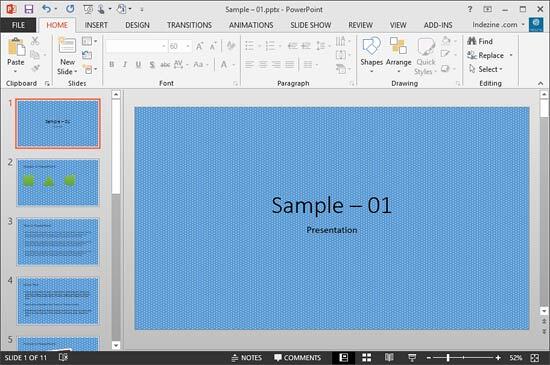Click the spell check icon in status bar
Image resolution: width=550 pixels, height=365 pixels.
(63, 357)
